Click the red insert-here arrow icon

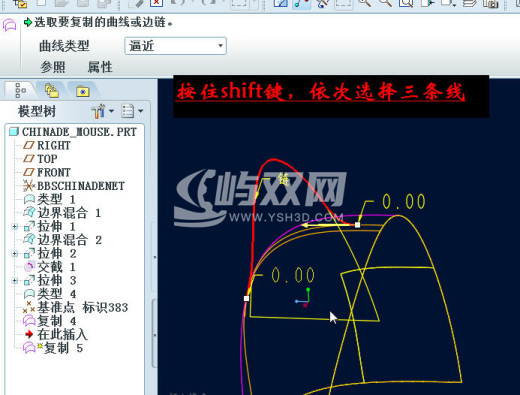point(29,334)
